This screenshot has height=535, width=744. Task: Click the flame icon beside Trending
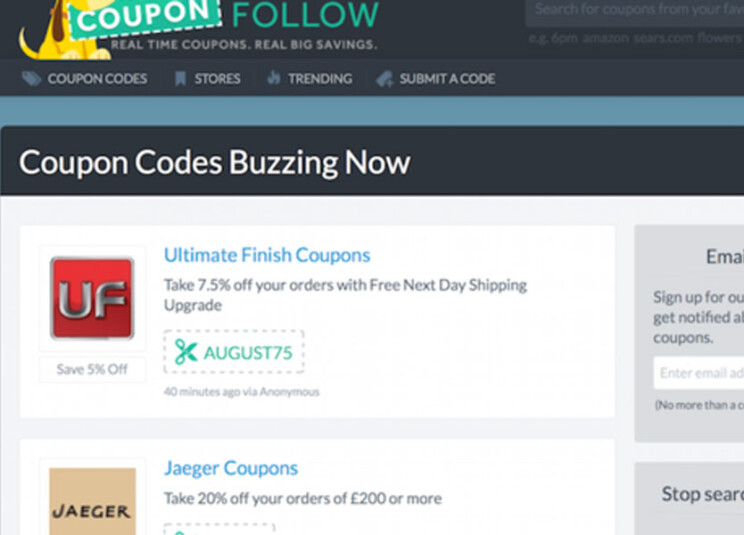[274, 78]
